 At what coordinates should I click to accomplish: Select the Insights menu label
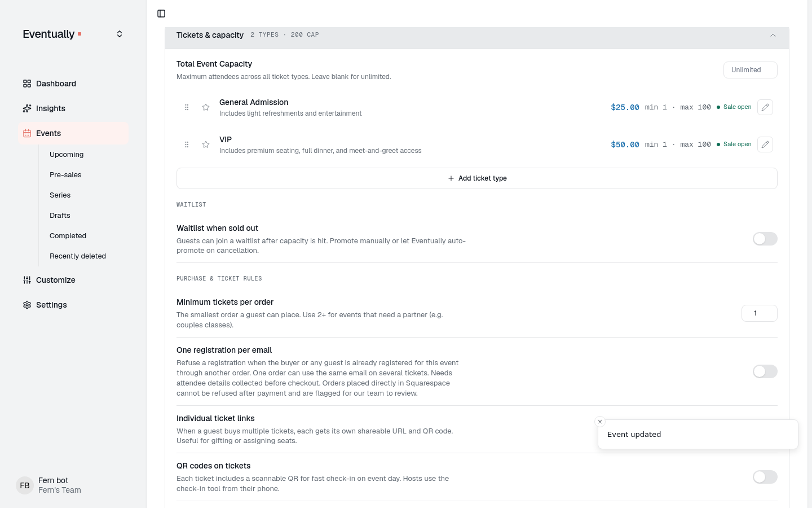pos(51,108)
